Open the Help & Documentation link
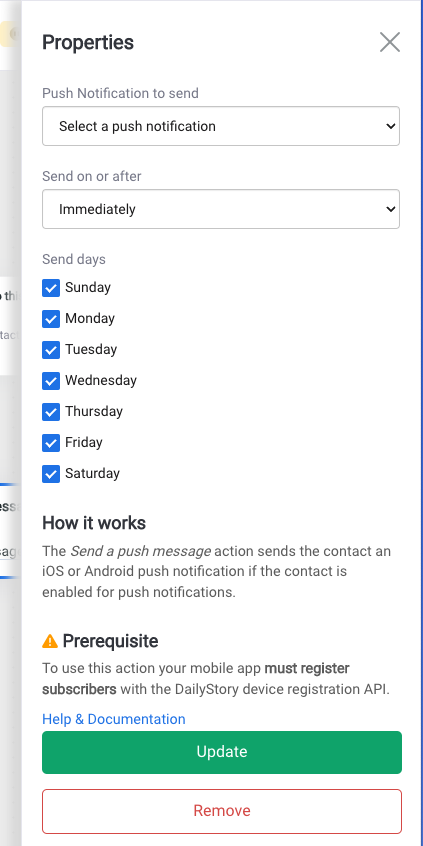This screenshot has height=846, width=423. 114,719
